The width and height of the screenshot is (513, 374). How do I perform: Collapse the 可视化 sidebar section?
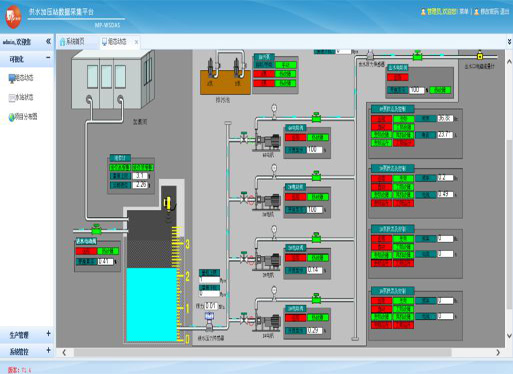pyautogui.click(x=48, y=58)
